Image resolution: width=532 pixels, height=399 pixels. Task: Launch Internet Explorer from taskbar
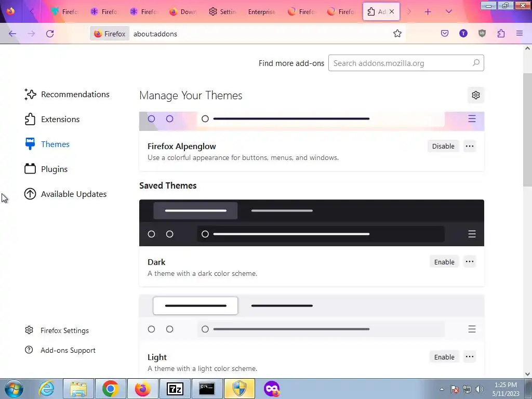coord(46,389)
